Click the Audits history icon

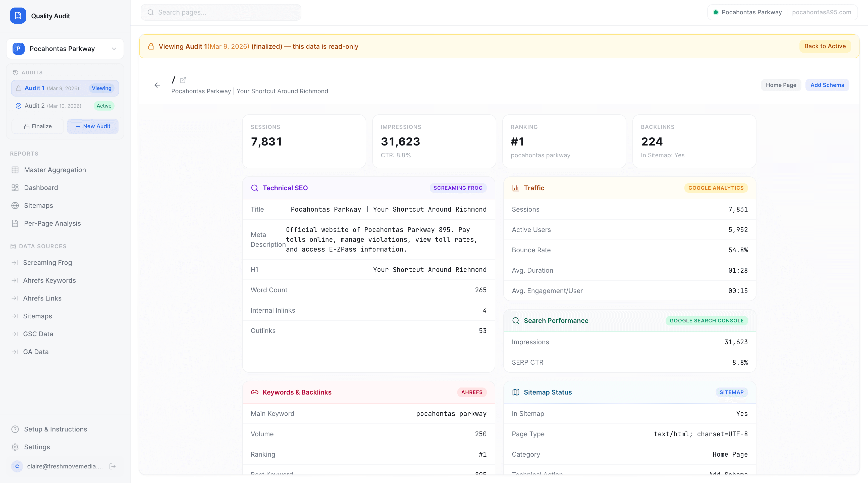(15, 72)
